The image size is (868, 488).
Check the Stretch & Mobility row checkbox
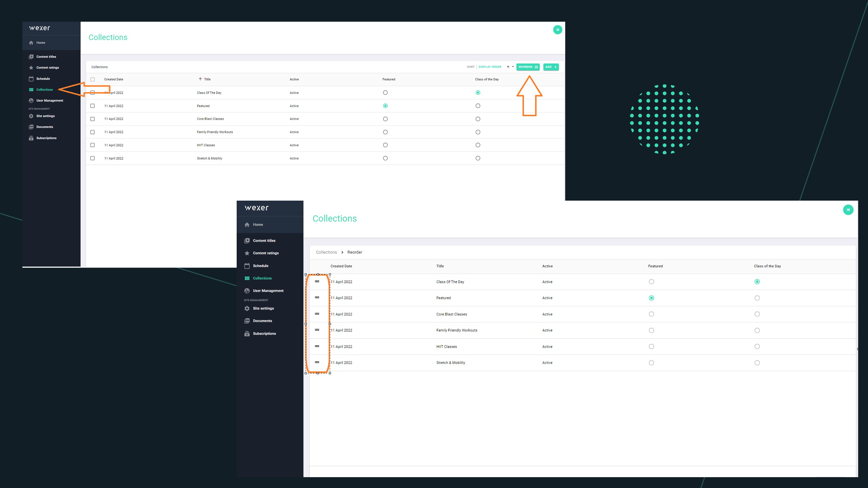[x=92, y=158]
